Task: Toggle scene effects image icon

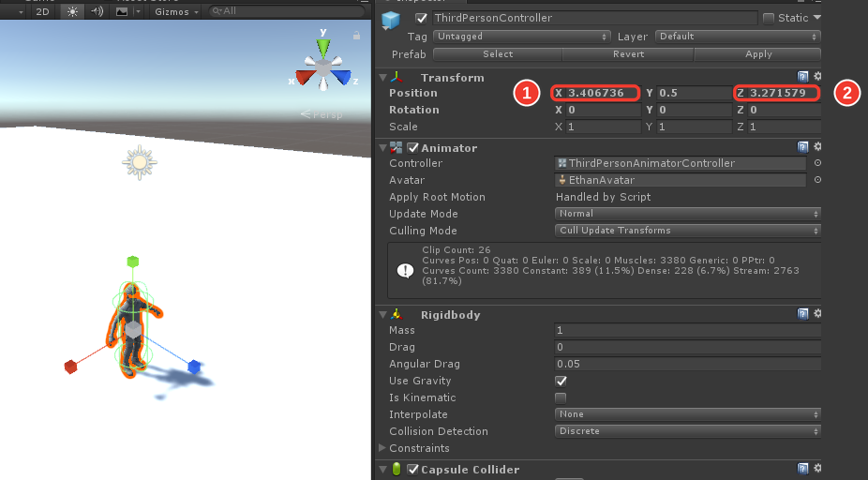Action: click(122, 11)
